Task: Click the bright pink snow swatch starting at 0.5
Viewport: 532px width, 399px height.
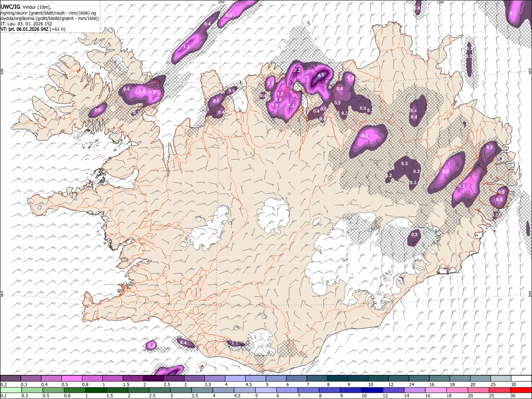Action: click(x=72, y=378)
